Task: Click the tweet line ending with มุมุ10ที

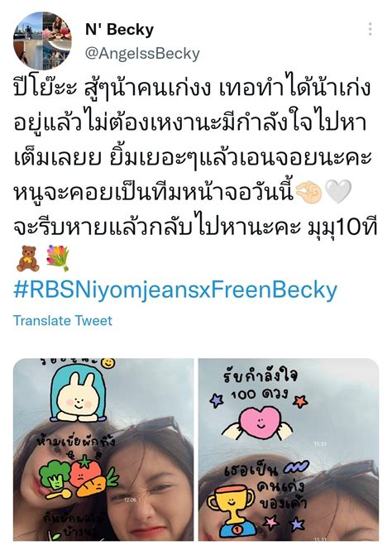Action: click(x=196, y=228)
